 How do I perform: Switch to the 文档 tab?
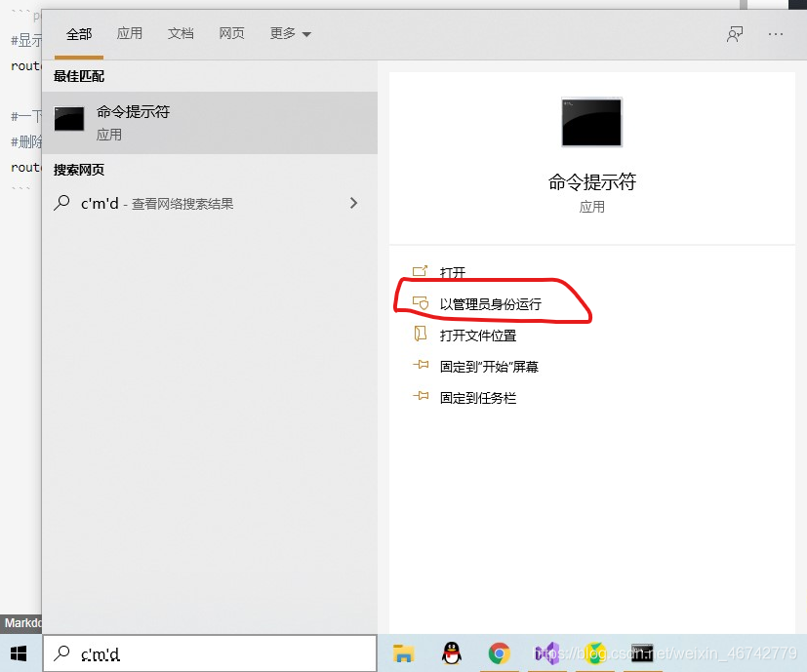[181, 33]
